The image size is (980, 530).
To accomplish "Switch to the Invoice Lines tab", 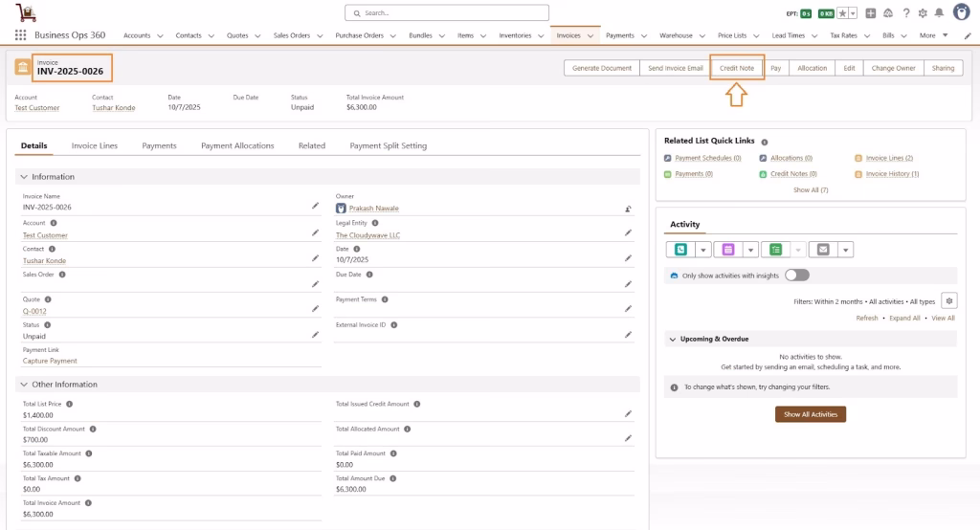I will point(95,145).
